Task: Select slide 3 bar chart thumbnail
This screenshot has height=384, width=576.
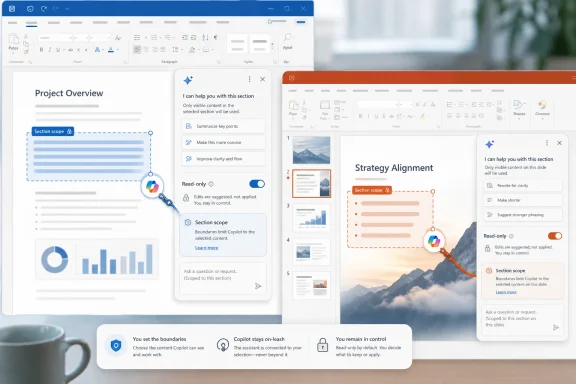Action: point(312,217)
